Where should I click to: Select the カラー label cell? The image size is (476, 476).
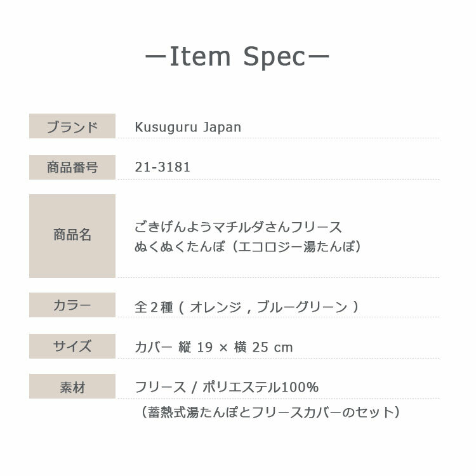(72, 305)
